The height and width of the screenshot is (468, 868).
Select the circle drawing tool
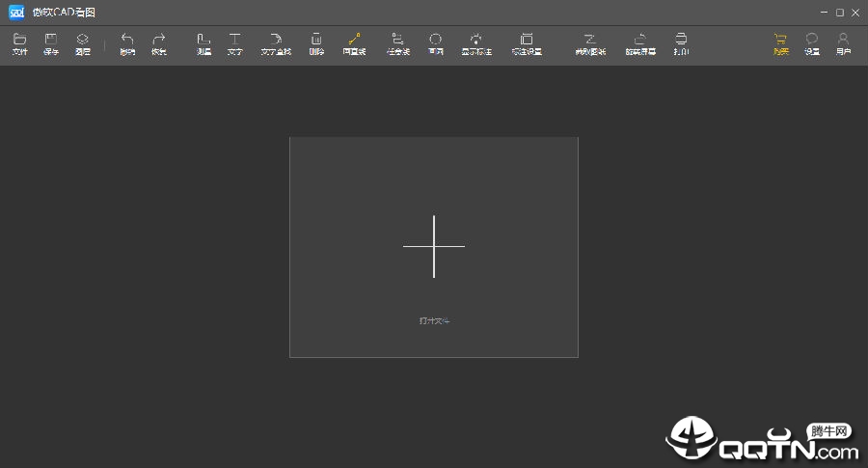(436, 44)
